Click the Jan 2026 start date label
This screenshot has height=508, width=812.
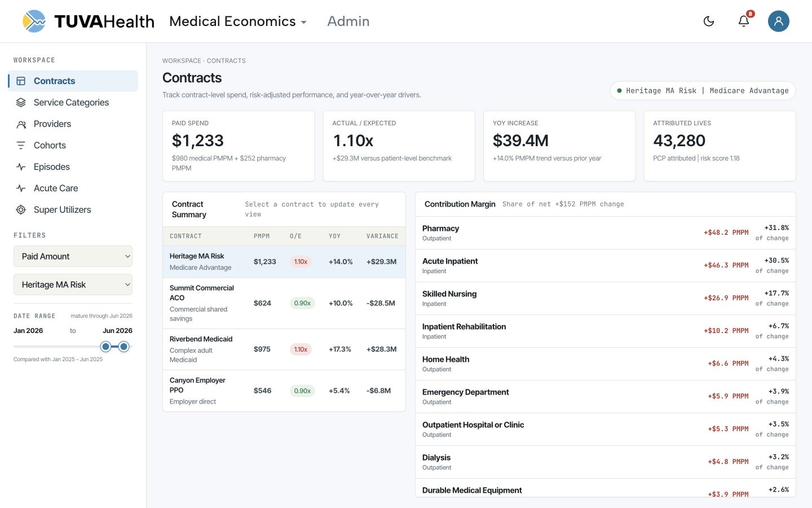[x=28, y=331]
